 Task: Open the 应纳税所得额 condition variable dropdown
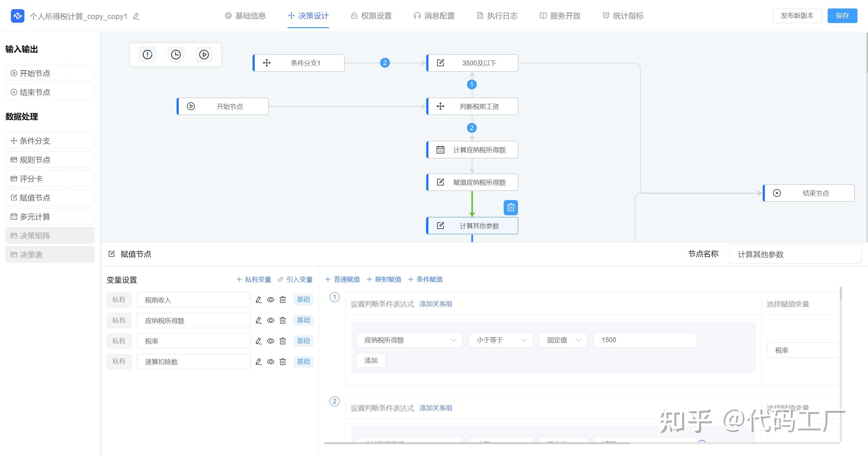pos(409,340)
